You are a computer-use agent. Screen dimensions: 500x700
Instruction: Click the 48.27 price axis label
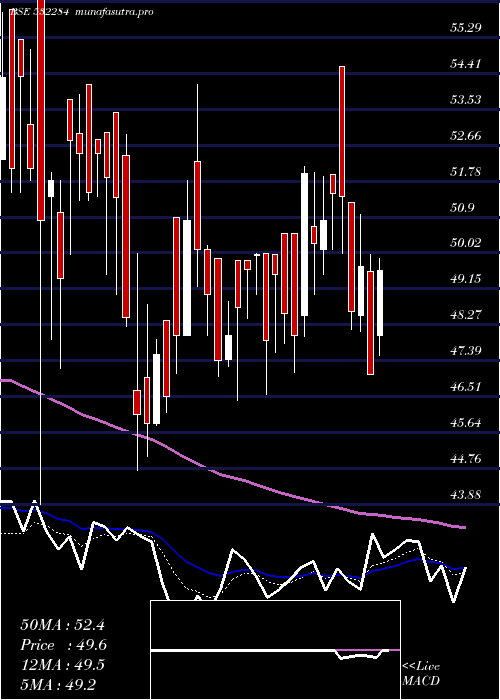point(466,315)
